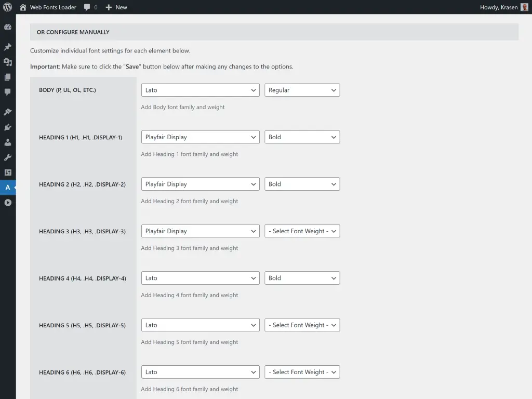
Task: Open the WordPress logo menu in the top bar
Action: pos(7,7)
